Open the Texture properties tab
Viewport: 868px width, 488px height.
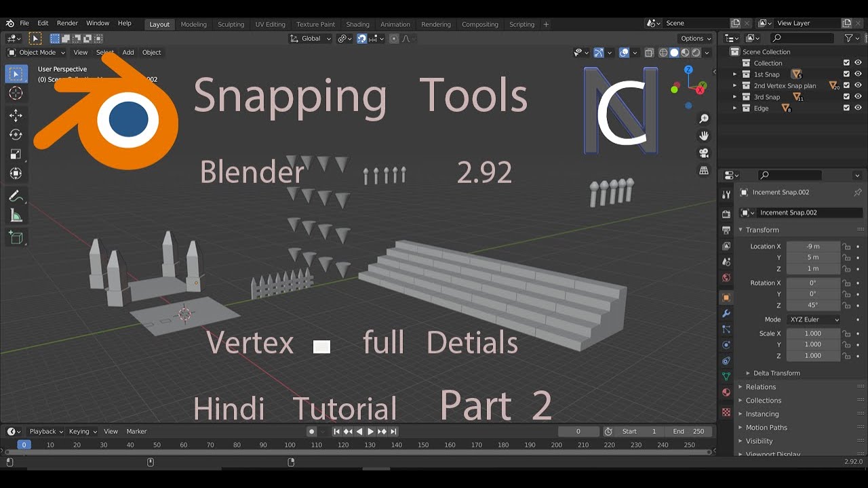pyautogui.click(x=726, y=412)
